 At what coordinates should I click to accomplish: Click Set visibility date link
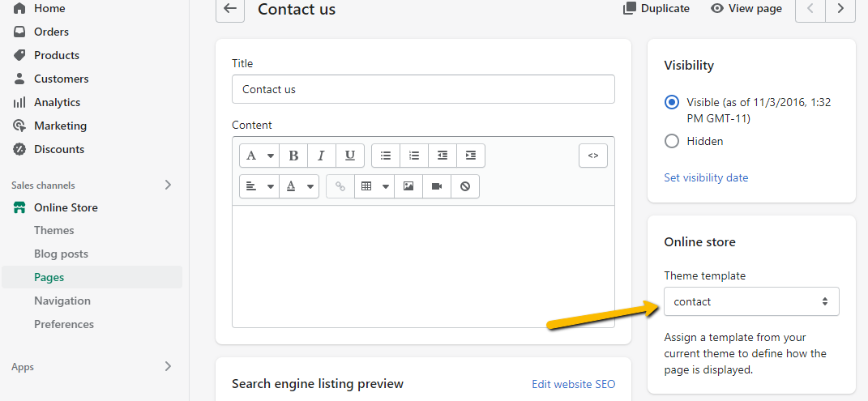tap(706, 177)
